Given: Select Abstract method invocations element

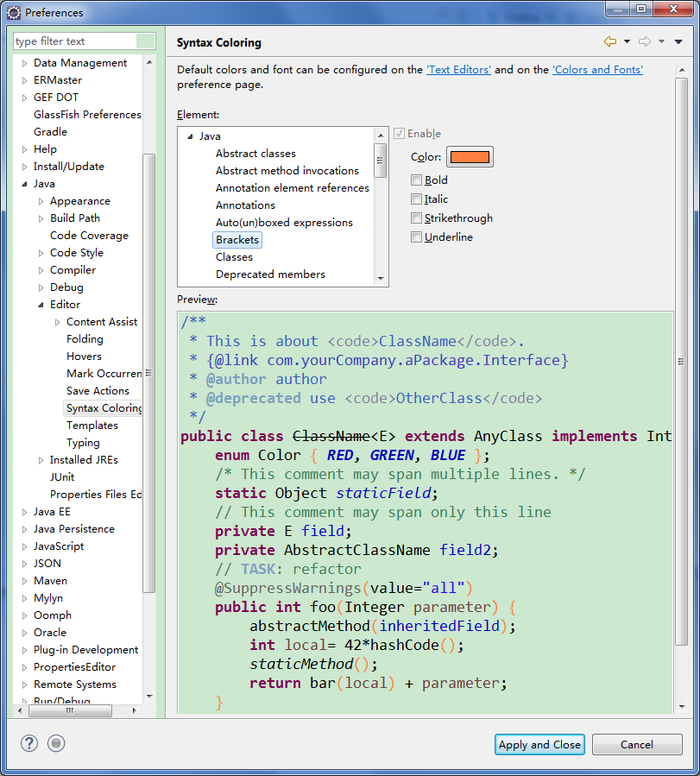Looking at the screenshot, I should pyautogui.click(x=287, y=171).
